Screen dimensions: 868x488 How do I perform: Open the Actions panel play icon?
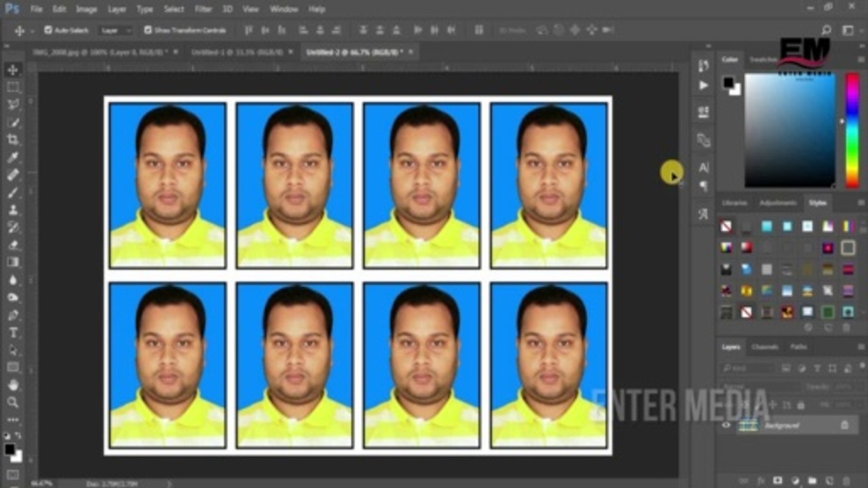coord(703,85)
